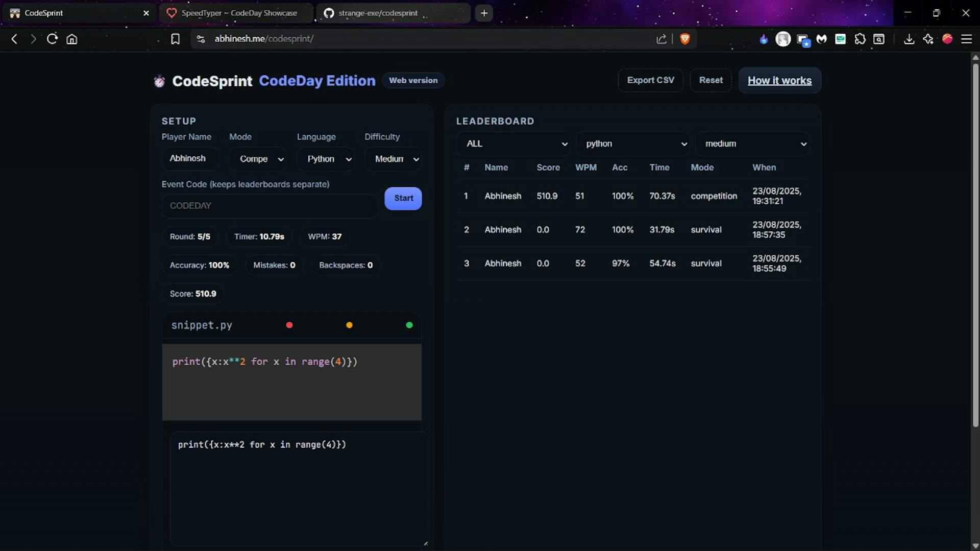Click the Mistakes: 0 chip
Screen dimensions: 980x551
click(x=274, y=265)
